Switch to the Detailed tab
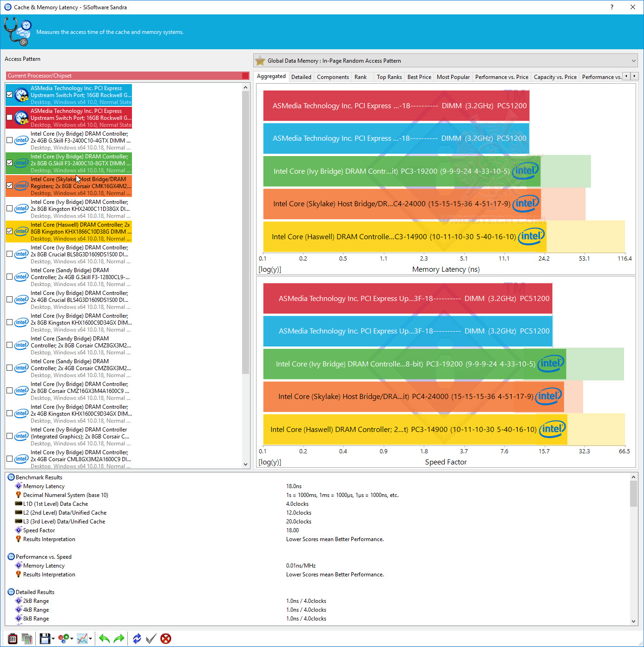644x647 pixels. (301, 77)
